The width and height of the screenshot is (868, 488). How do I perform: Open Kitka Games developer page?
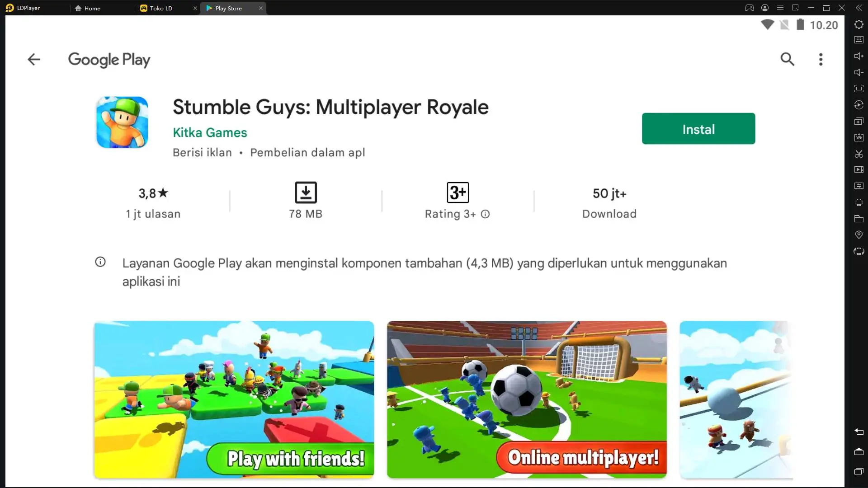coord(210,132)
